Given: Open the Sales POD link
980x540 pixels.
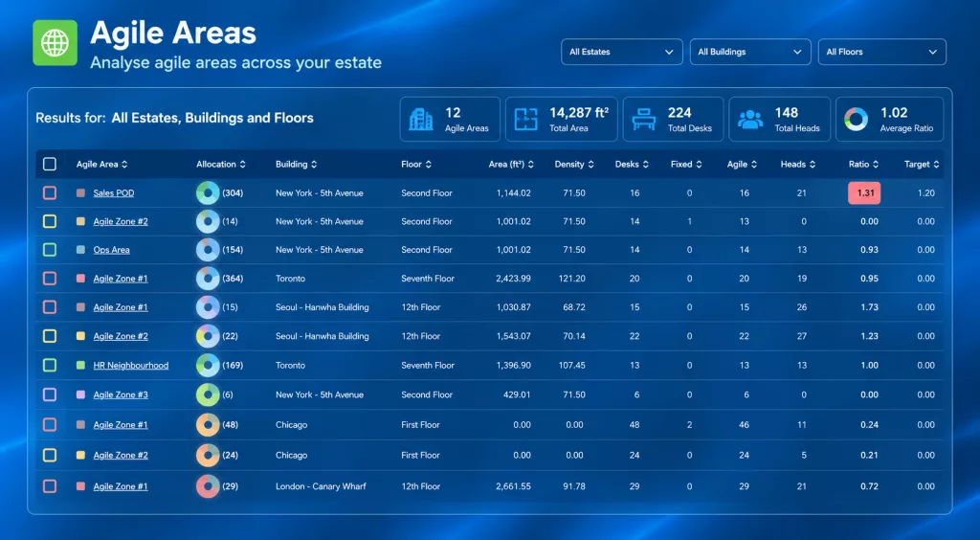Looking at the screenshot, I should (114, 193).
